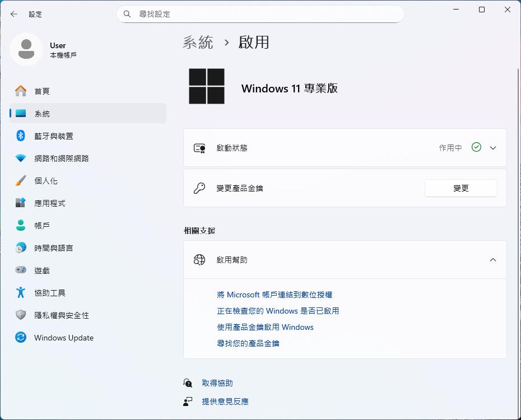Viewport: 521px width, 420px height.
Task: Click the Bluetooth icon for 藍牙與裝置
Action: pos(21,136)
